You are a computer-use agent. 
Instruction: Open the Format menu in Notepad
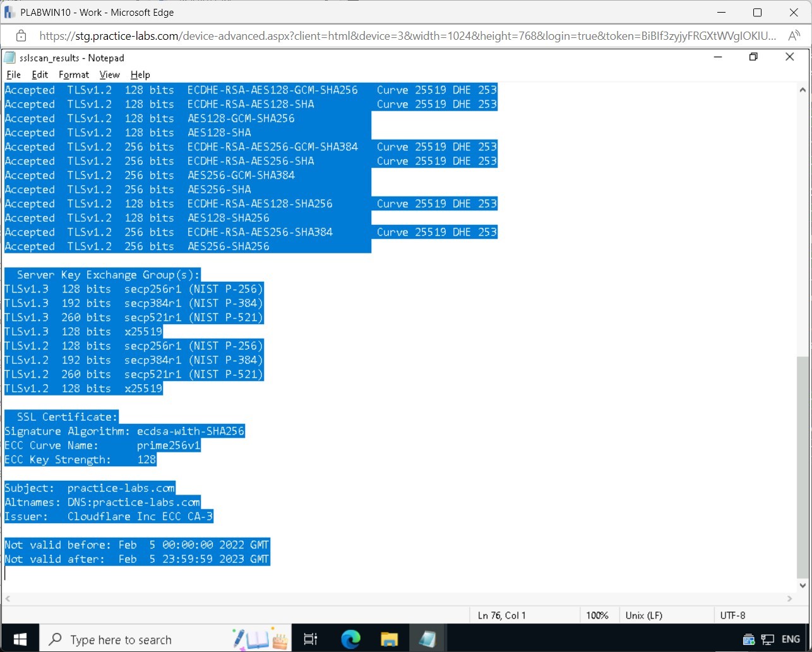coord(74,75)
